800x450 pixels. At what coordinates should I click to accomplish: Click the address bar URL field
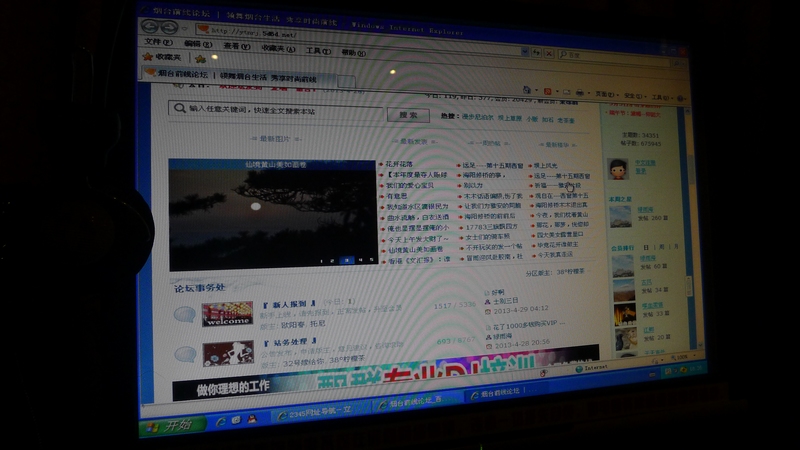coord(357,39)
